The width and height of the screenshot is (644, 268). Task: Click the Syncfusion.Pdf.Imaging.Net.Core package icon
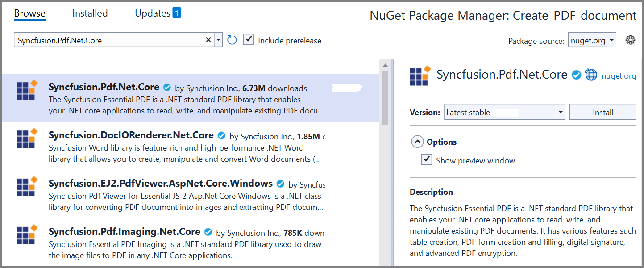point(27,235)
